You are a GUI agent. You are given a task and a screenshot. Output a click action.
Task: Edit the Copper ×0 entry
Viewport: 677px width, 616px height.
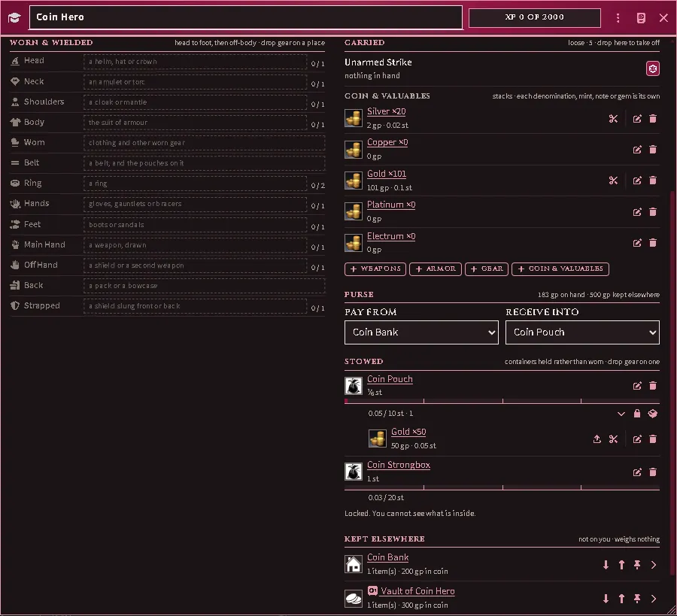click(637, 150)
